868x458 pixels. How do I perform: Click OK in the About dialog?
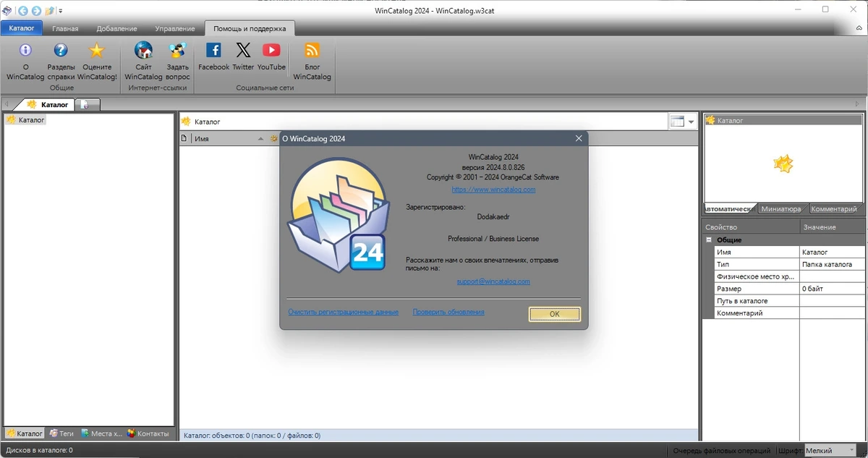tap(555, 314)
